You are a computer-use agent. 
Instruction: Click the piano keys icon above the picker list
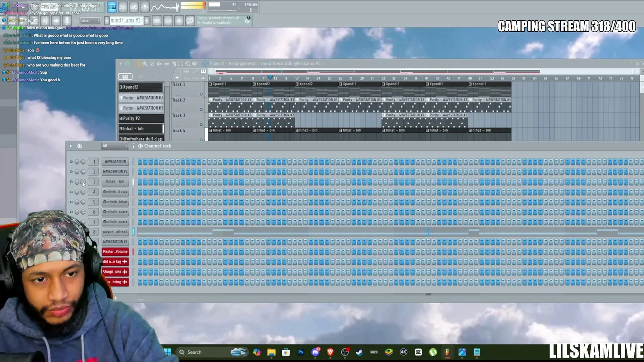tap(125, 76)
